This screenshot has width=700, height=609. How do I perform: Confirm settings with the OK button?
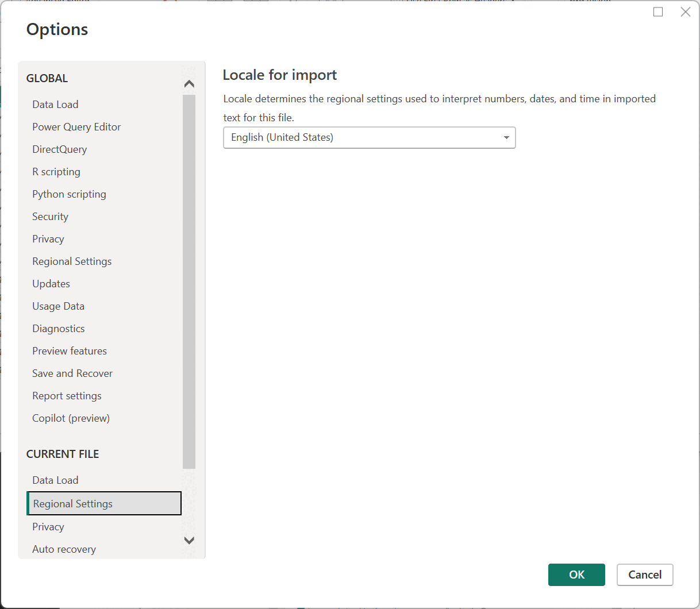pyautogui.click(x=576, y=575)
